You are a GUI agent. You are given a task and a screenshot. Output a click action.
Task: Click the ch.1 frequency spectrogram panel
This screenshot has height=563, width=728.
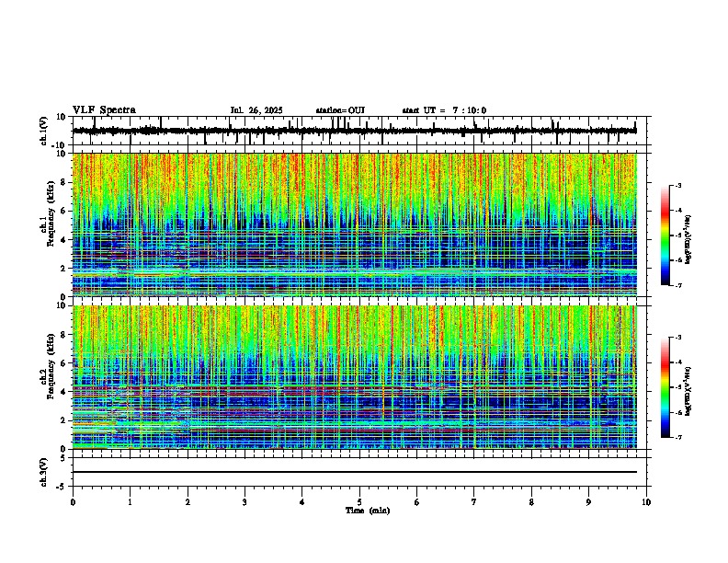(355, 224)
